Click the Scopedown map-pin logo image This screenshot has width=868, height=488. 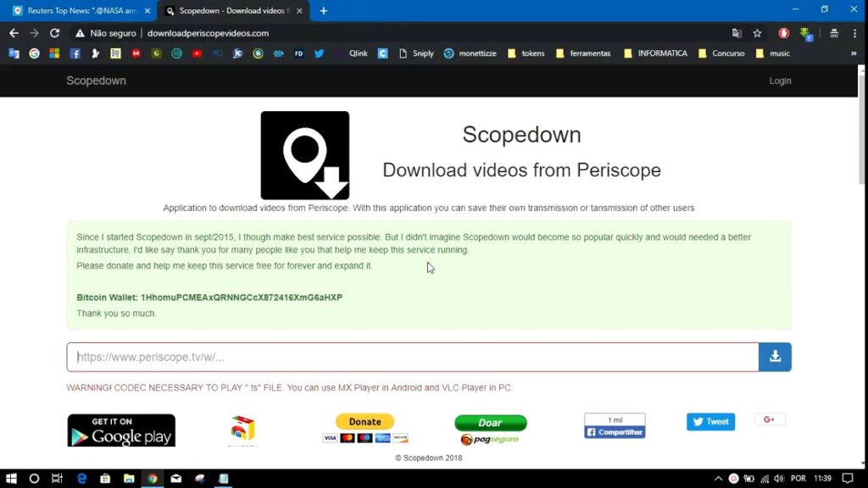click(305, 156)
